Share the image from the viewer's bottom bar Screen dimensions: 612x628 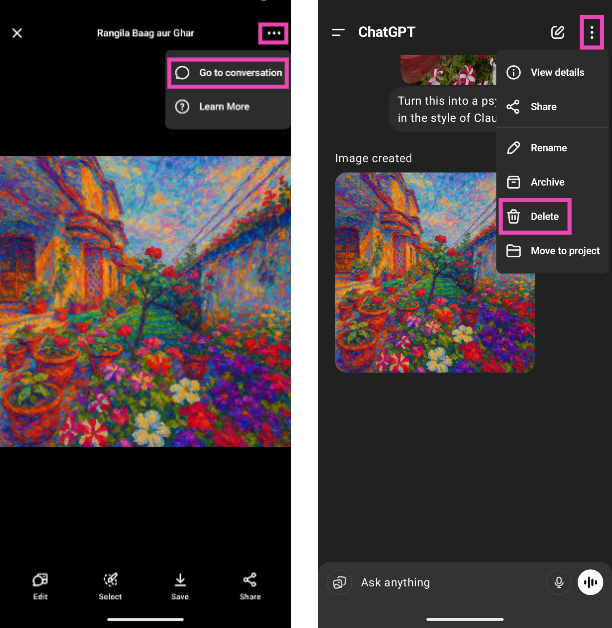tap(250, 586)
